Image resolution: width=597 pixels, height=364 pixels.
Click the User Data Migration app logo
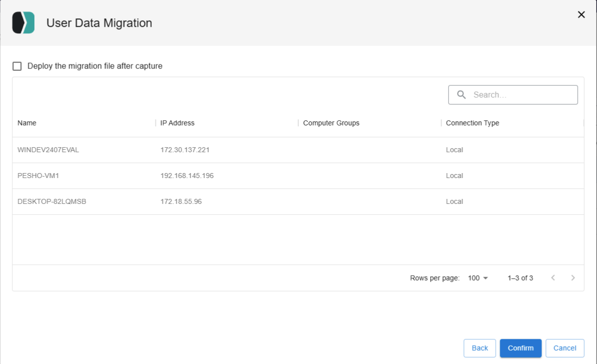tap(23, 23)
